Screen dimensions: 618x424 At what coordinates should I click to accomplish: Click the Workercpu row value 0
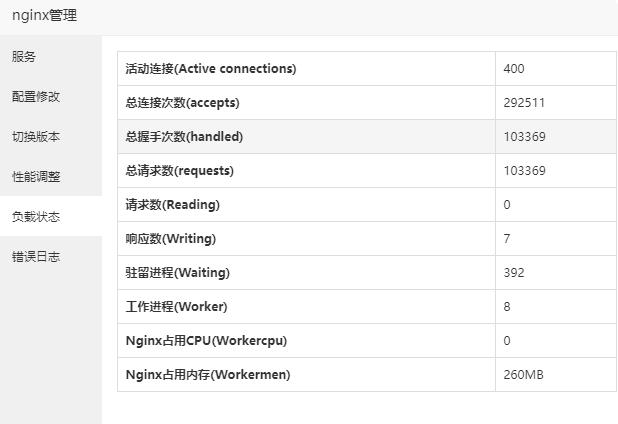507,340
